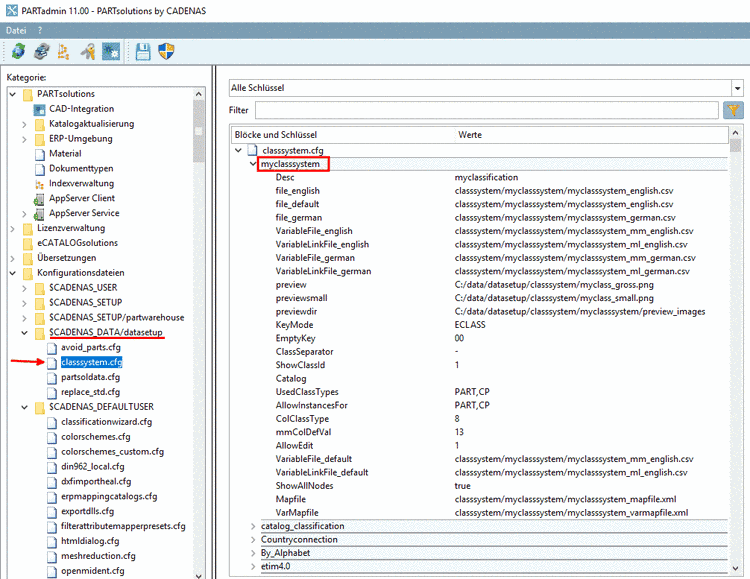Expand the $CADENAS_USER folder
The height and width of the screenshot is (579, 750).
(24, 289)
